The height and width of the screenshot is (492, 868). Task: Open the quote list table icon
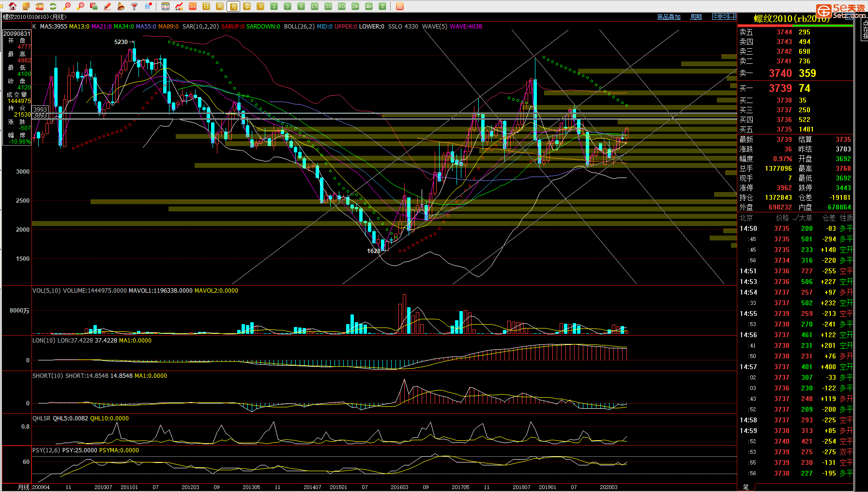point(166,6)
